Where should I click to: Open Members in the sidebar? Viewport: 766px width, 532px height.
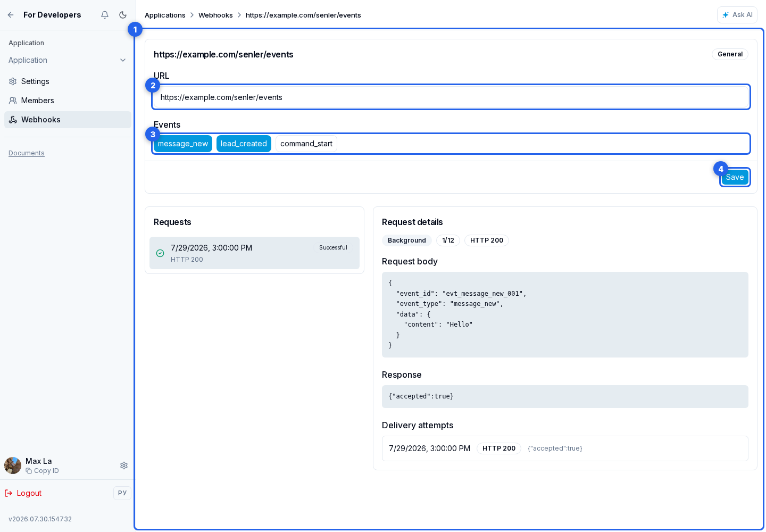(x=68, y=101)
